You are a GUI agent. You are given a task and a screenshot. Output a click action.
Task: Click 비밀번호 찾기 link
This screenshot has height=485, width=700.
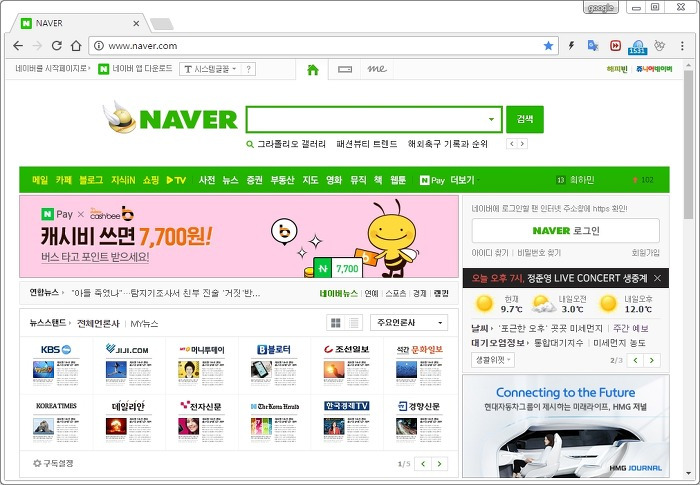(539, 253)
